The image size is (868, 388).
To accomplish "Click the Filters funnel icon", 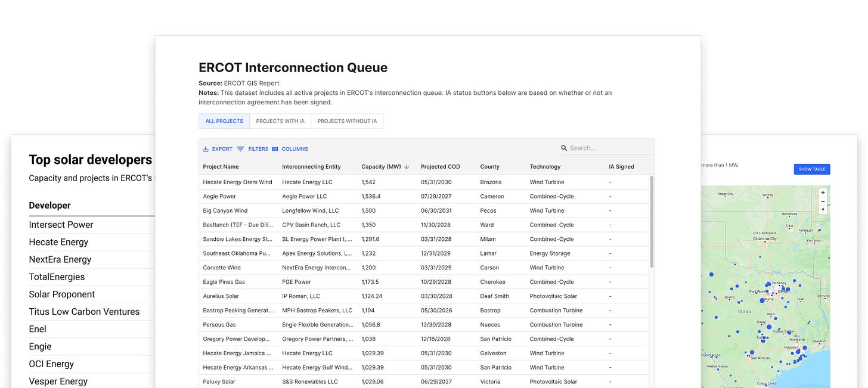I will (x=240, y=149).
